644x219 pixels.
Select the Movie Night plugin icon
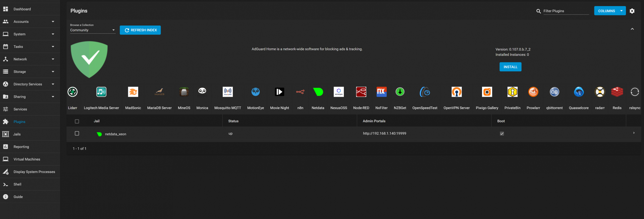[279, 92]
